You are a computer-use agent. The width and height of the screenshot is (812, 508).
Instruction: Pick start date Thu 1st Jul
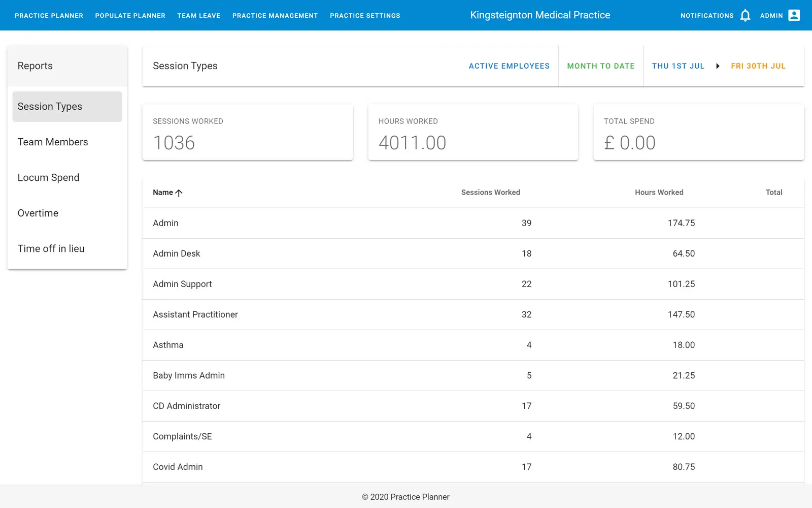tap(678, 66)
